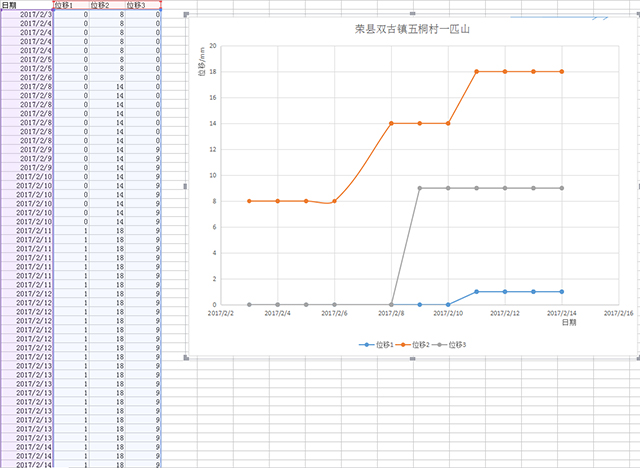Image resolution: width=640 pixels, height=468 pixels.
Task: Click the chart's right-middle resize handle
Action: click(637, 187)
